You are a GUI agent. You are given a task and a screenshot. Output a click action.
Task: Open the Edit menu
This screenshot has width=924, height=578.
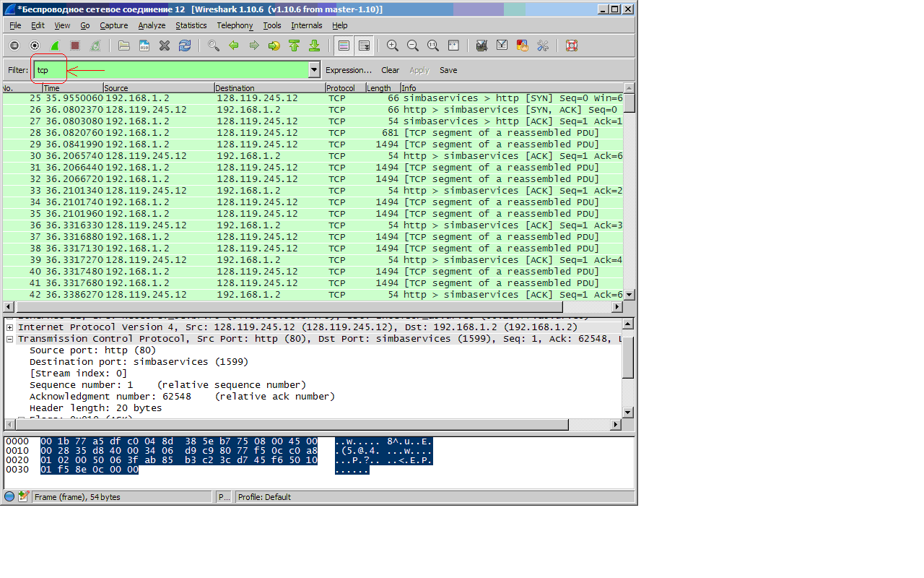(x=38, y=25)
